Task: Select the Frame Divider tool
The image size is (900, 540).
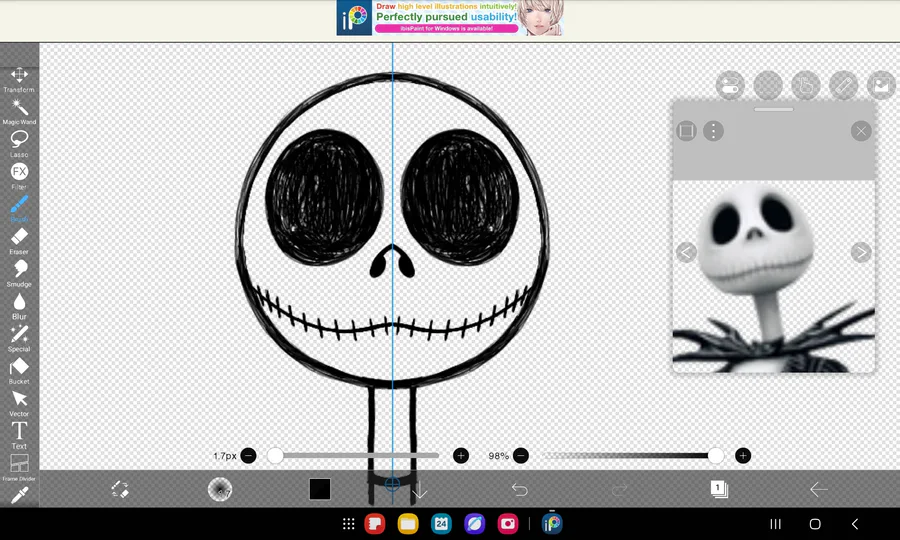Action: tap(19, 468)
